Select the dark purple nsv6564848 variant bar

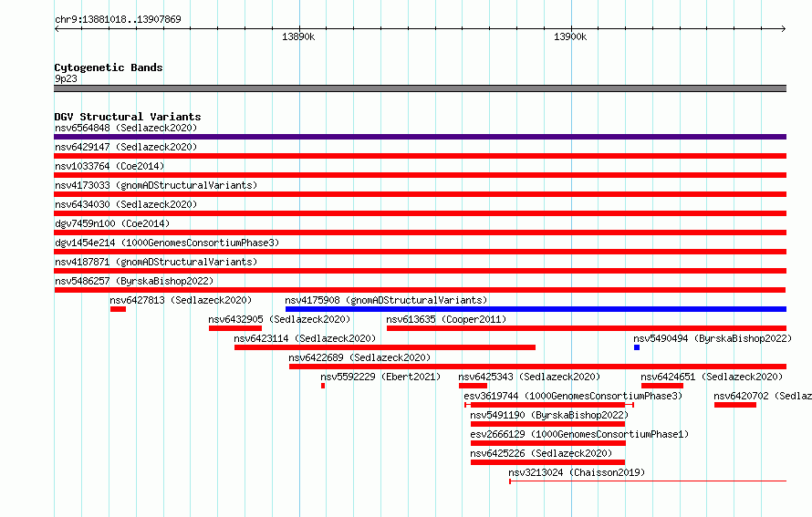pyautogui.click(x=420, y=137)
